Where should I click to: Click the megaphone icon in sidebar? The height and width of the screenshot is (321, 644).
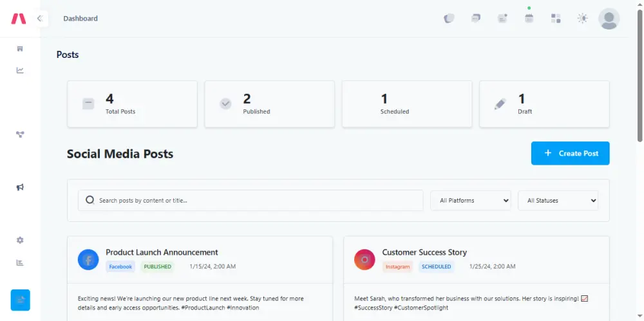(x=20, y=187)
